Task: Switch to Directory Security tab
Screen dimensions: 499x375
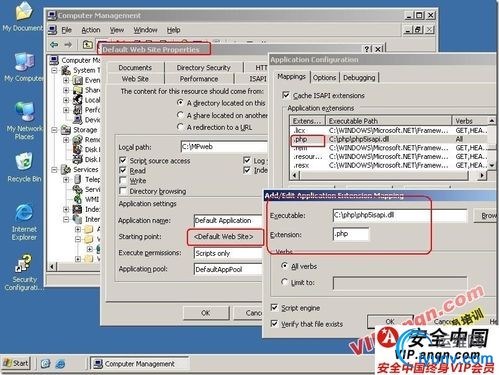Action: coord(203,68)
